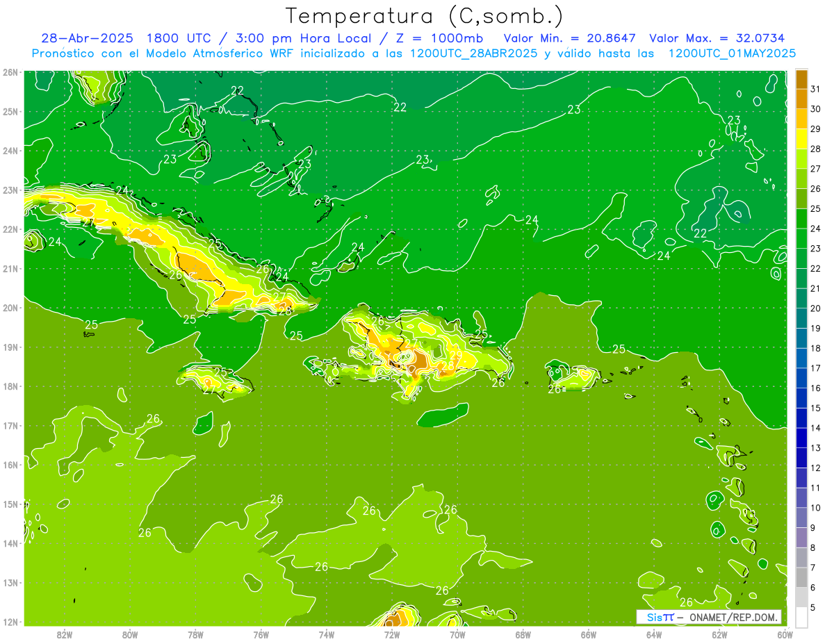Viewport: 834px width, 644px height.
Task: Click the '18N' latitude axis label
Action: pyautogui.click(x=10, y=386)
